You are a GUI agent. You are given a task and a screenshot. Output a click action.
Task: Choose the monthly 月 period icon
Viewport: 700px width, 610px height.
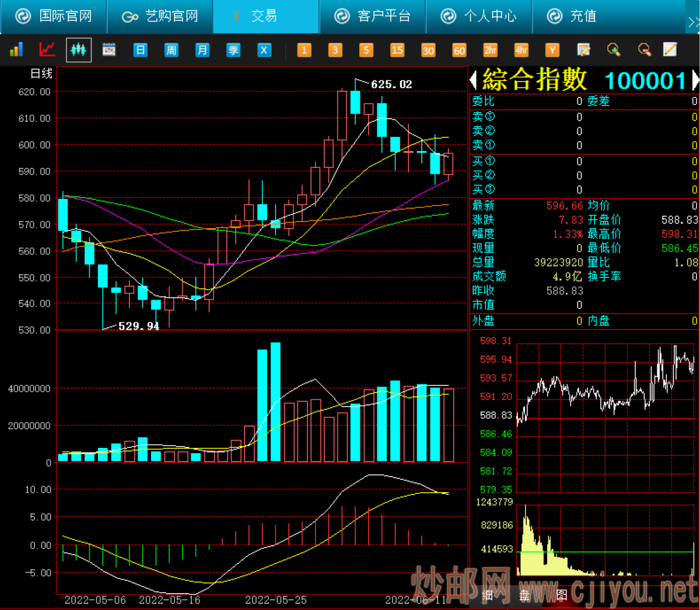click(202, 49)
